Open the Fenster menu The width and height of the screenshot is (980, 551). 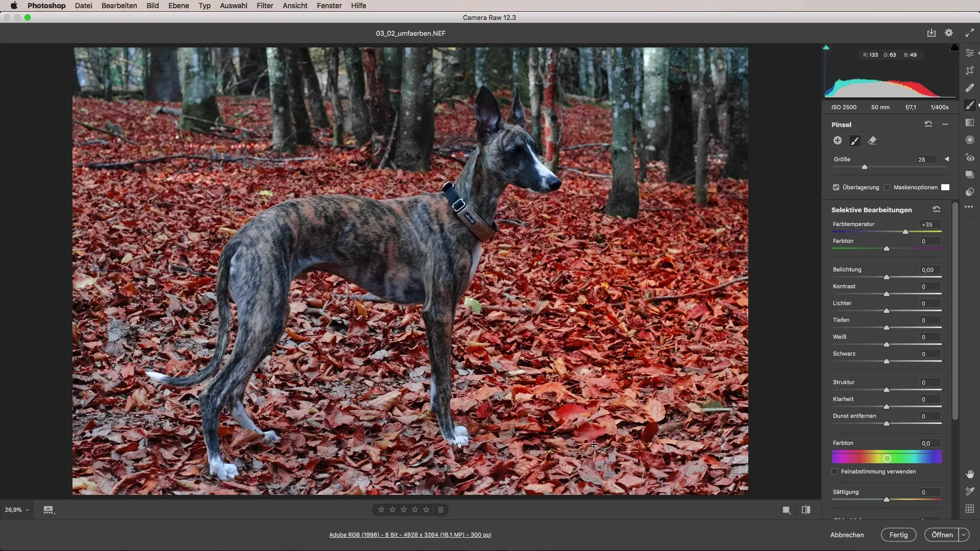point(329,6)
